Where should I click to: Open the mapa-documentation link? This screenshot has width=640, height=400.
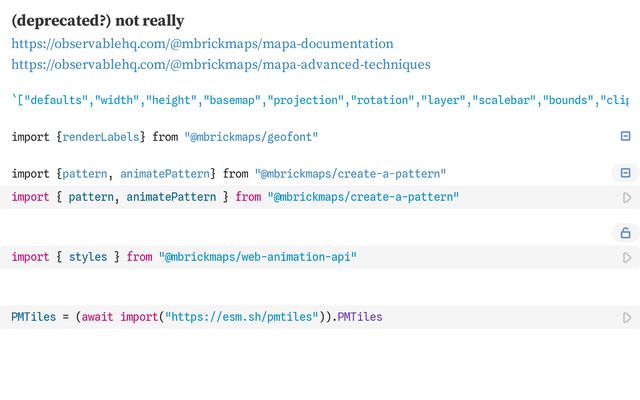(202, 44)
